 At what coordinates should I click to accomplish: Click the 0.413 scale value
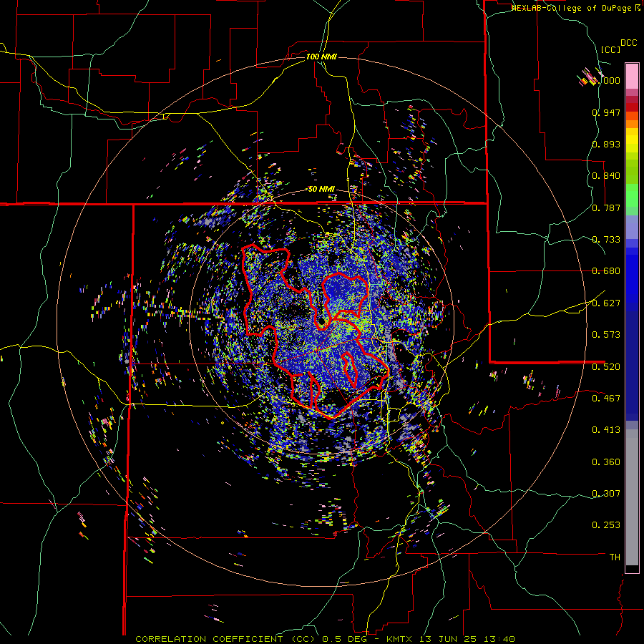(x=606, y=430)
